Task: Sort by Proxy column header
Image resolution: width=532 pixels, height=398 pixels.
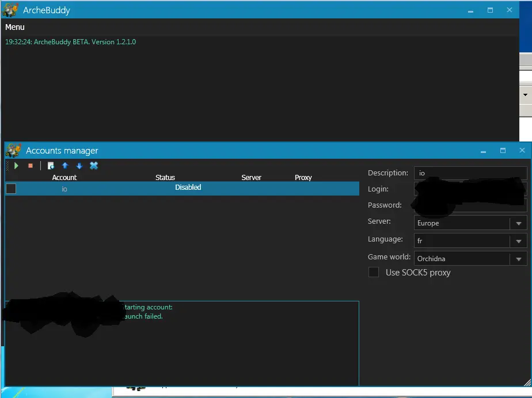Action: (303, 177)
